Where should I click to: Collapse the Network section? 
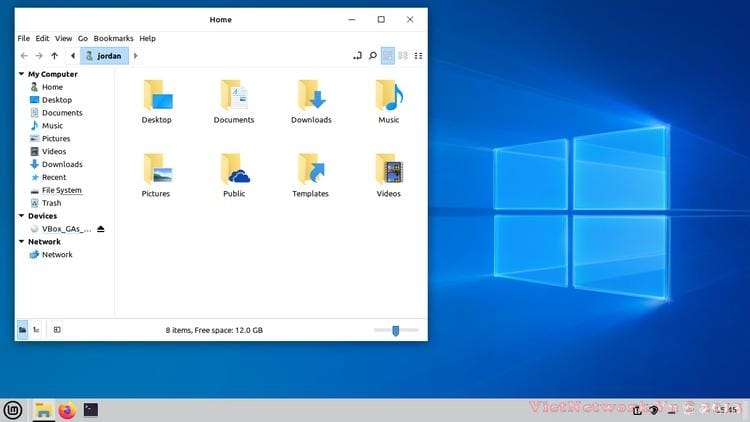[21, 242]
